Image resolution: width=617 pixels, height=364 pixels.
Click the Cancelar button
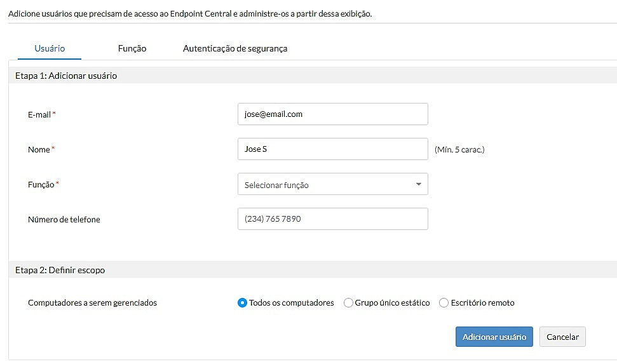(562, 337)
